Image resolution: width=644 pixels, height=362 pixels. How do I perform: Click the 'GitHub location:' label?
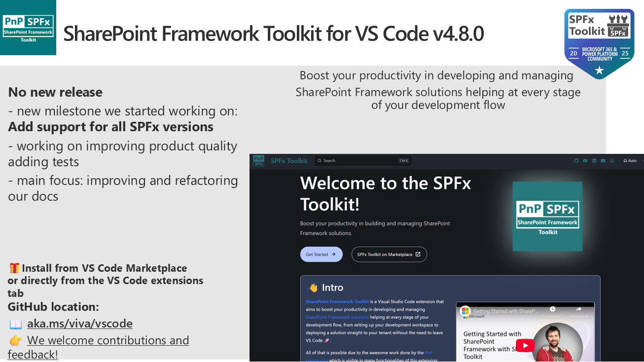53,307
